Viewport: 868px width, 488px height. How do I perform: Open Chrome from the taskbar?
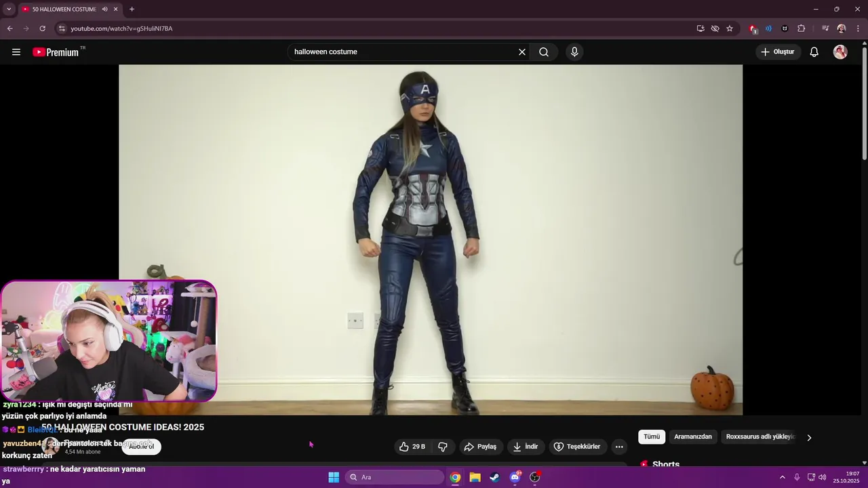click(x=455, y=477)
